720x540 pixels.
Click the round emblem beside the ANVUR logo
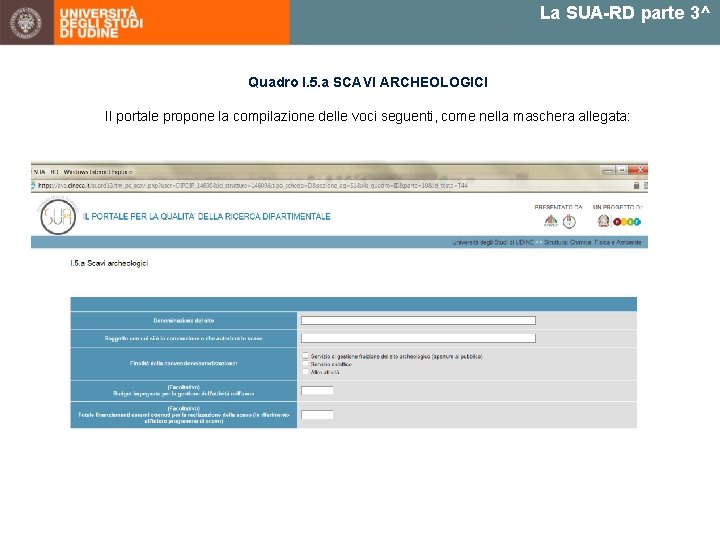coord(569,221)
